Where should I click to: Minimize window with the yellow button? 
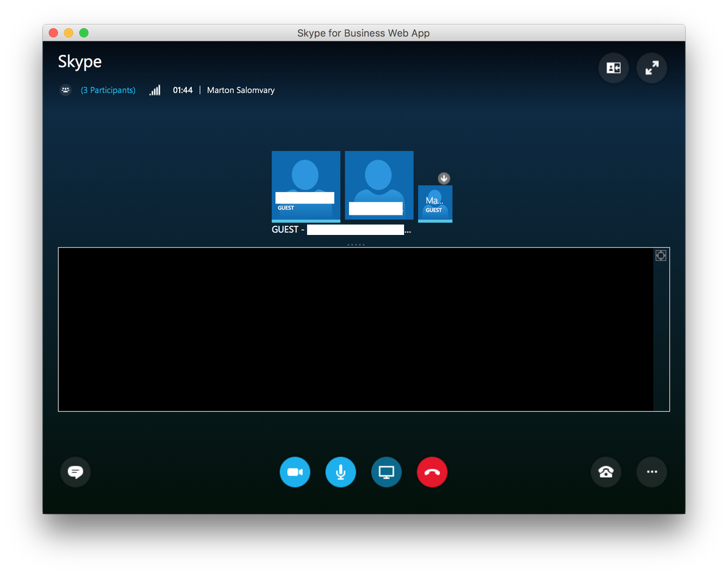pos(69,33)
